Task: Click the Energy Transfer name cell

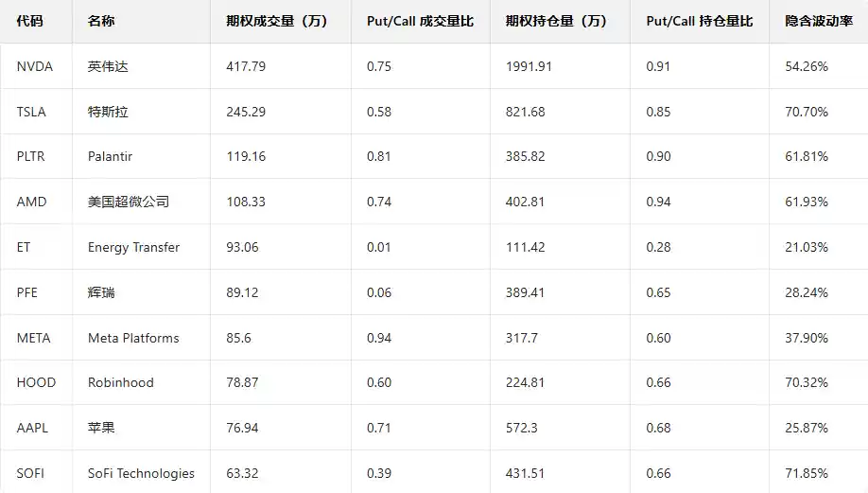Action: (133, 247)
